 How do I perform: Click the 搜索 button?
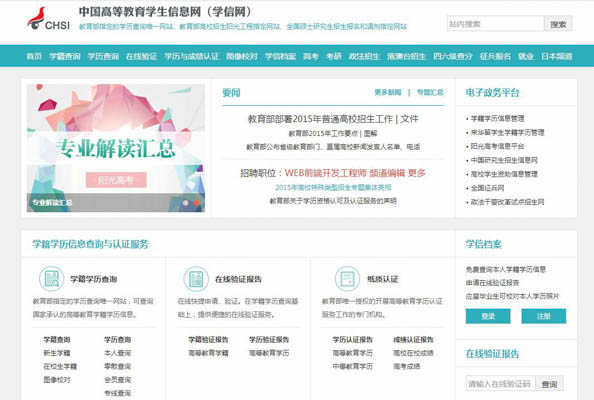[558, 24]
